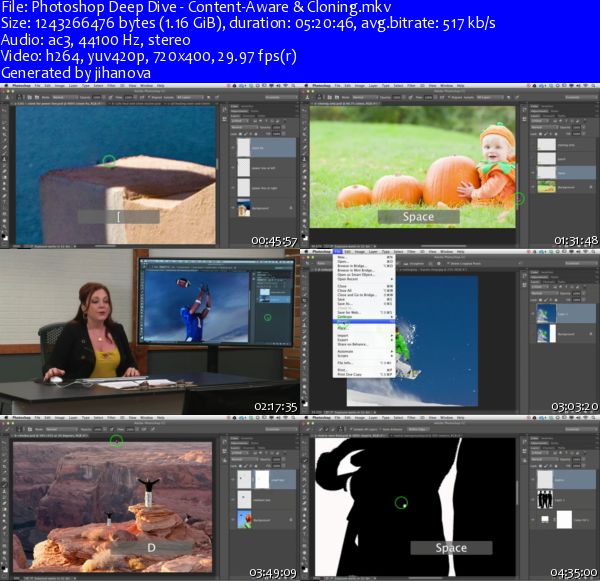Open Properties panel icon in 00:45:57 frame dock
The image size is (600, 581).
click(225, 119)
